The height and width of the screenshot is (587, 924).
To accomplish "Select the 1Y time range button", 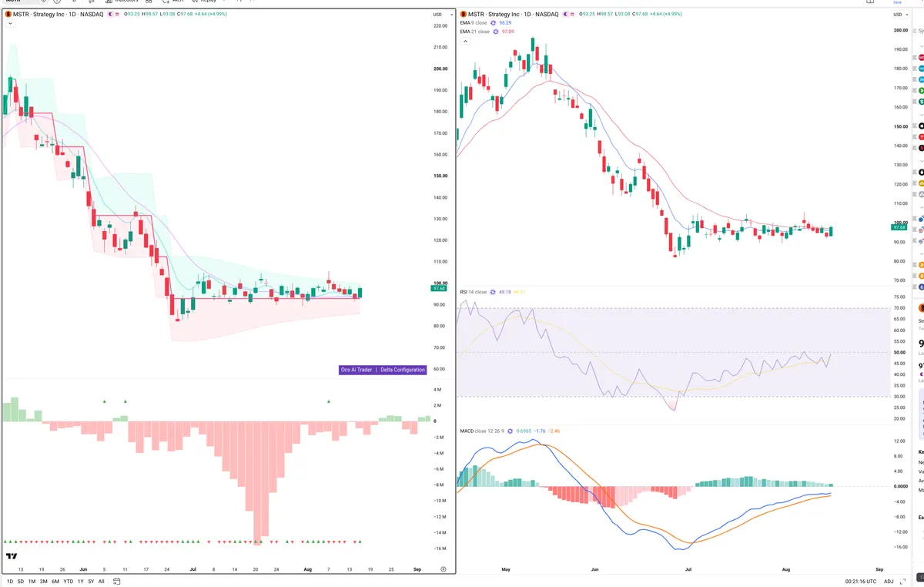I will [x=81, y=582].
